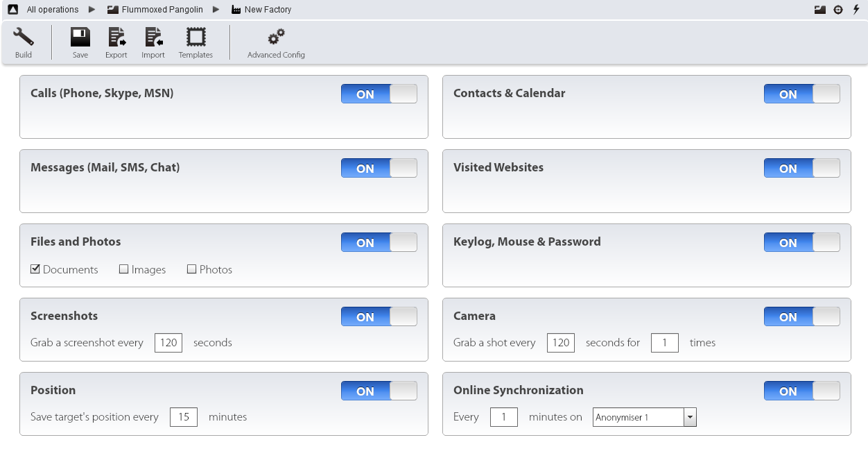The height and width of the screenshot is (449, 868).
Task: Click the lightning bolt icon at top right
Action: (856, 10)
